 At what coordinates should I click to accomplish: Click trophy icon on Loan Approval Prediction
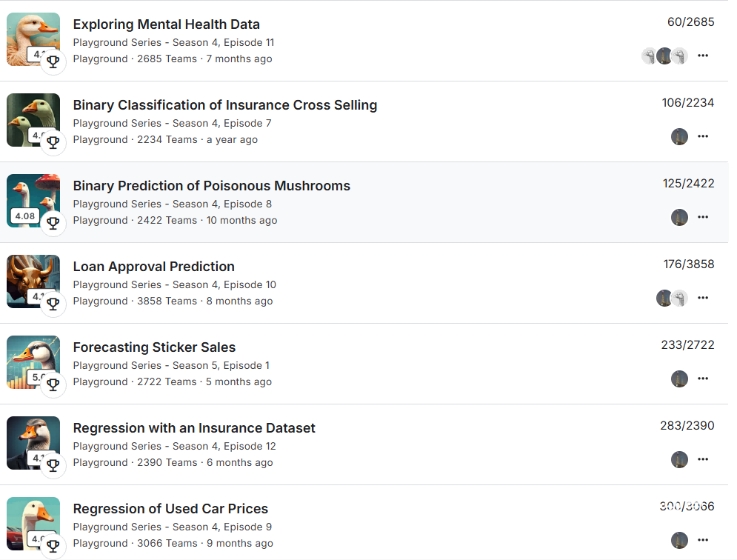[53, 304]
